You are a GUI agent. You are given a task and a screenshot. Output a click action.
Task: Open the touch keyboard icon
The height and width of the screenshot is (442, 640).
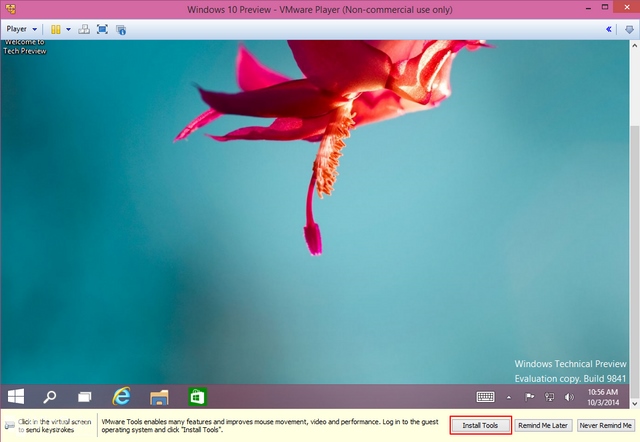click(x=485, y=397)
